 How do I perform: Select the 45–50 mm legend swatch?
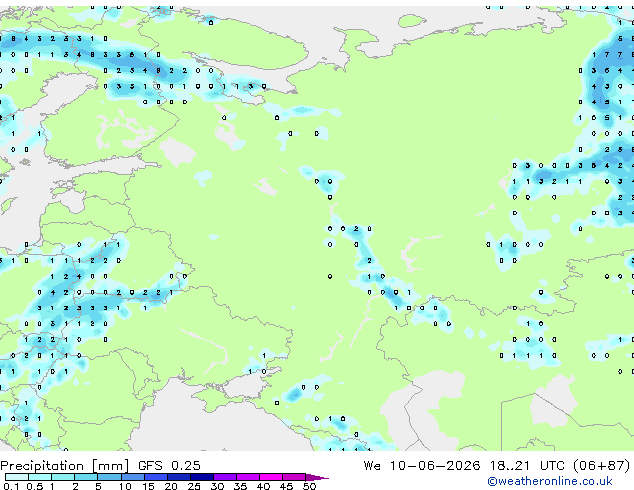tap(294, 477)
